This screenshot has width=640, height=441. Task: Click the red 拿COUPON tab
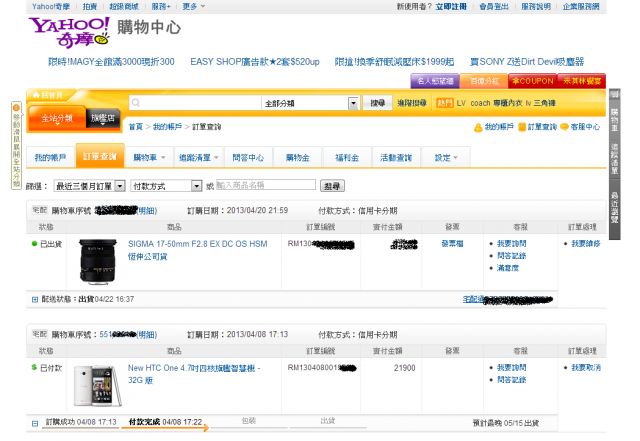coord(533,81)
